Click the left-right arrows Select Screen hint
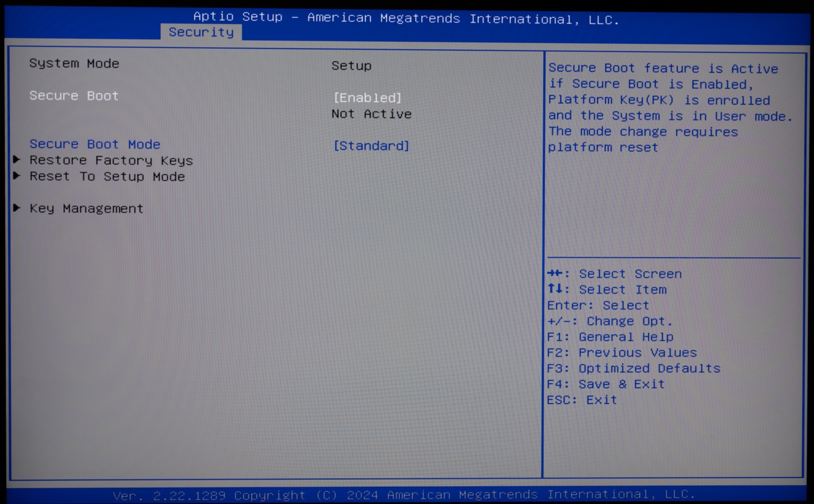This screenshot has width=814, height=504. pyautogui.click(x=615, y=274)
